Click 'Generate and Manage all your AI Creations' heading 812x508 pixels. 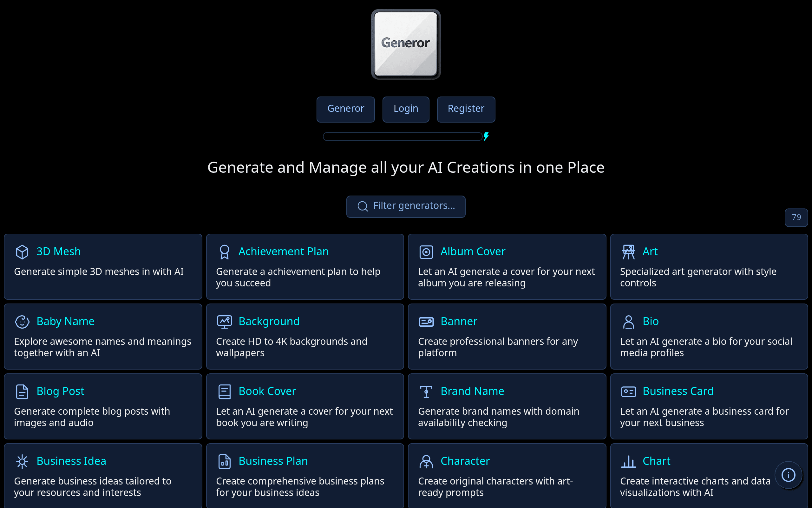[406, 167]
